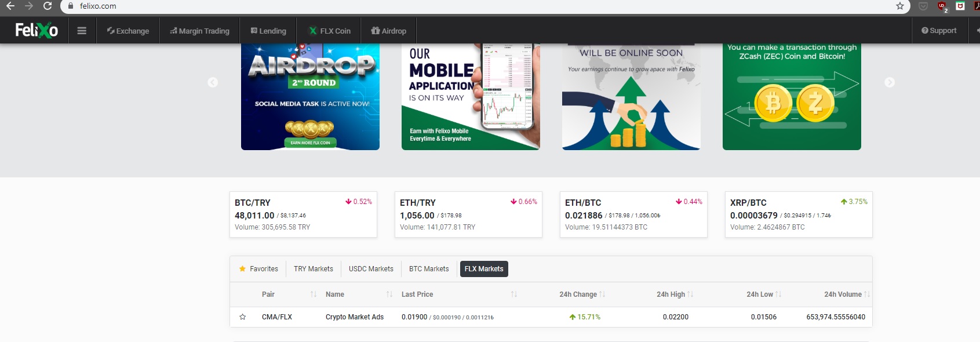Screen dimensions: 980x342
Task: Open Margin Trading in the navbar
Action: click(200, 31)
